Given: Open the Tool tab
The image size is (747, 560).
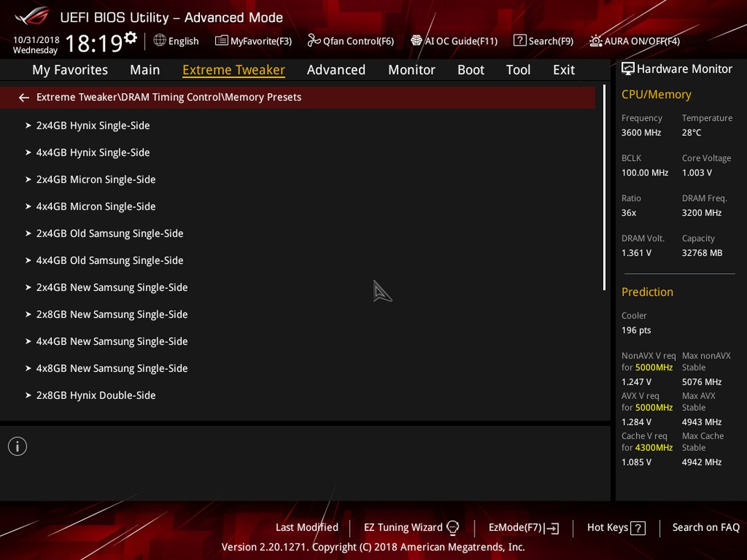Looking at the screenshot, I should point(518,70).
